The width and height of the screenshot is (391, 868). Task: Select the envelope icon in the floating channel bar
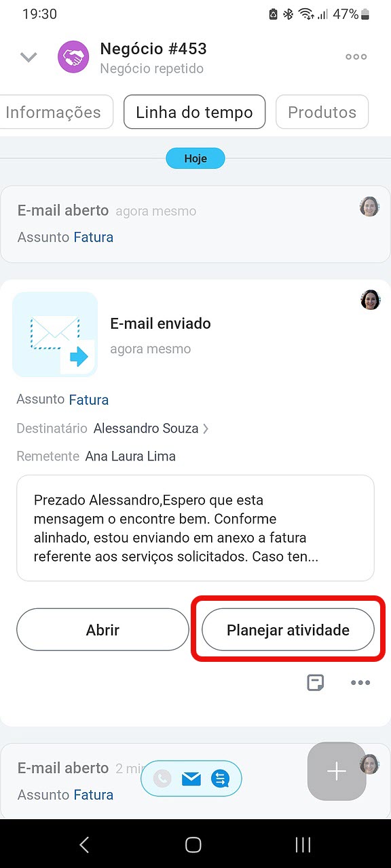(x=191, y=779)
